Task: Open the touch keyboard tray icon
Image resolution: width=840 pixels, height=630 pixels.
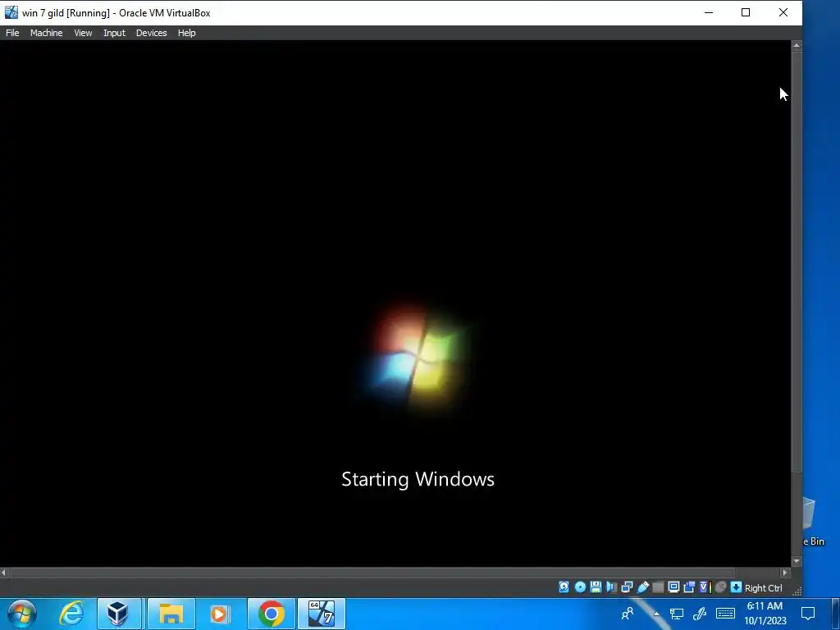Action: (725, 614)
